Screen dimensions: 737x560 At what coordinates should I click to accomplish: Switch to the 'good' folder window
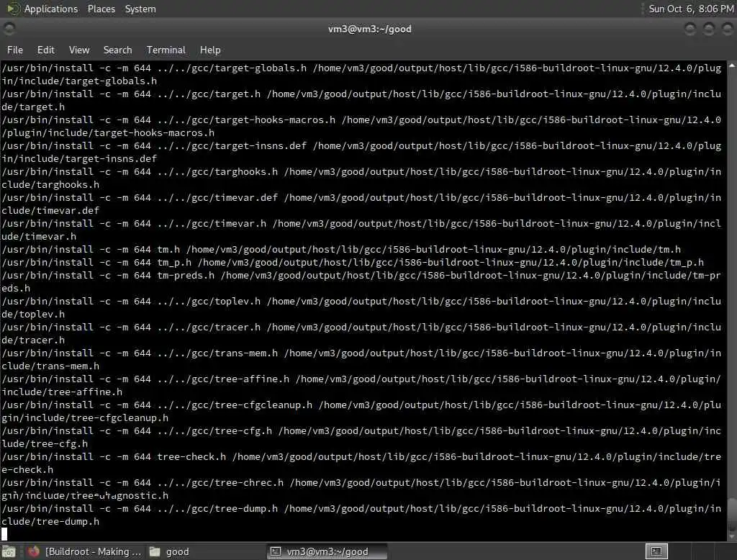coord(169,551)
